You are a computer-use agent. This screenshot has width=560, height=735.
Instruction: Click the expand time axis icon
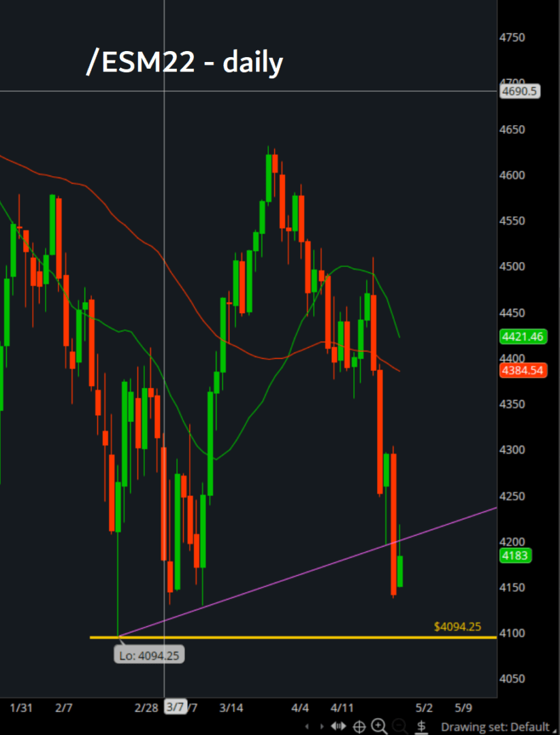pos(338,726)
